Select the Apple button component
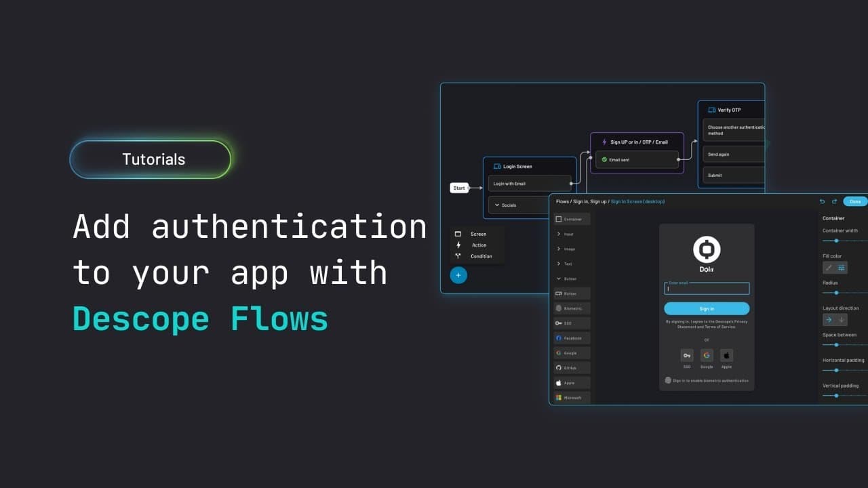This screenshot has width=868, height=488. (x=572, y=382)
